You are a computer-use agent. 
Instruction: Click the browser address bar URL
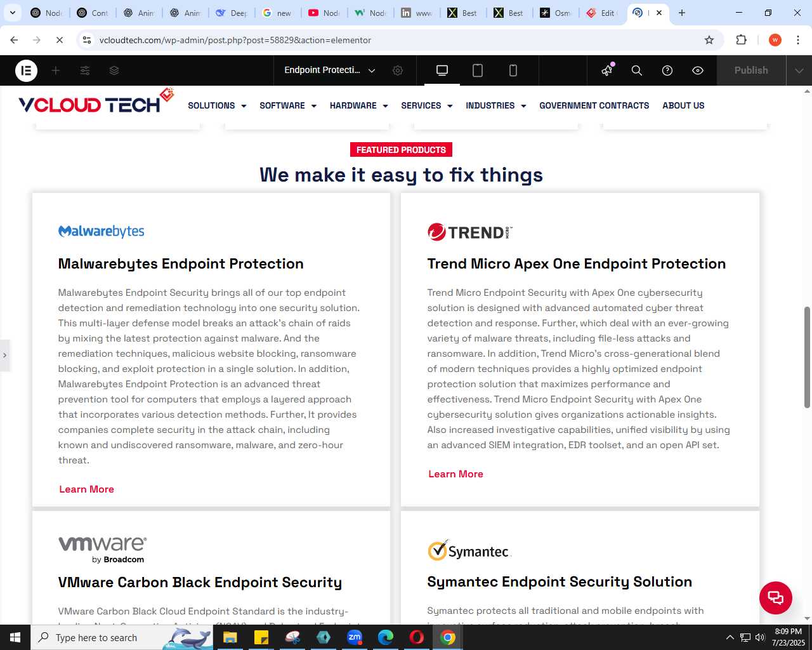[x=235, y=40]
